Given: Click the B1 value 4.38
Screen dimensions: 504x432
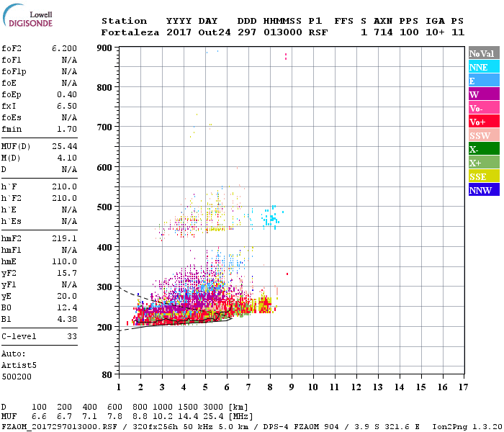Looking at the screenshot, I should (x=67, y=319).
